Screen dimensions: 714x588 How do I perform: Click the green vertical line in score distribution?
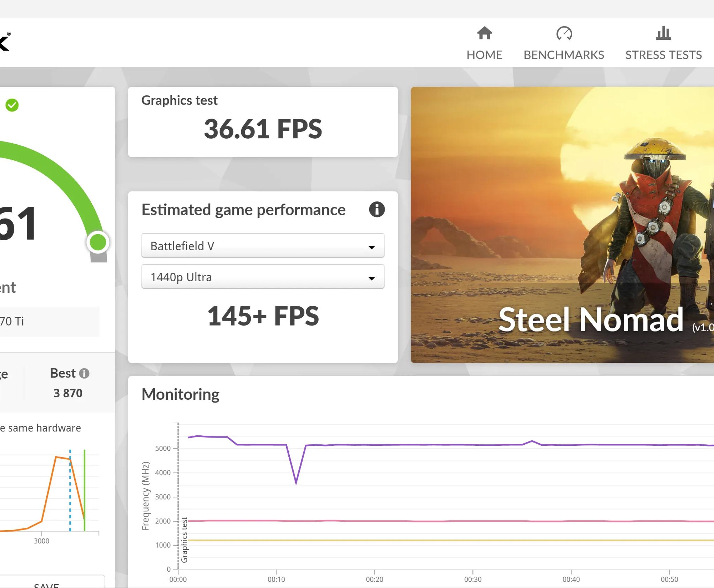(x=84, y=490)
